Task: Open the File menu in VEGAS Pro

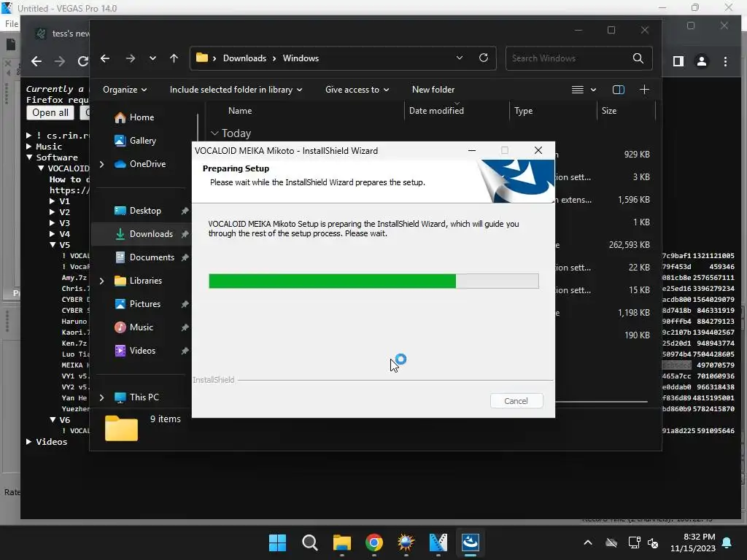Action: [12, 24]
